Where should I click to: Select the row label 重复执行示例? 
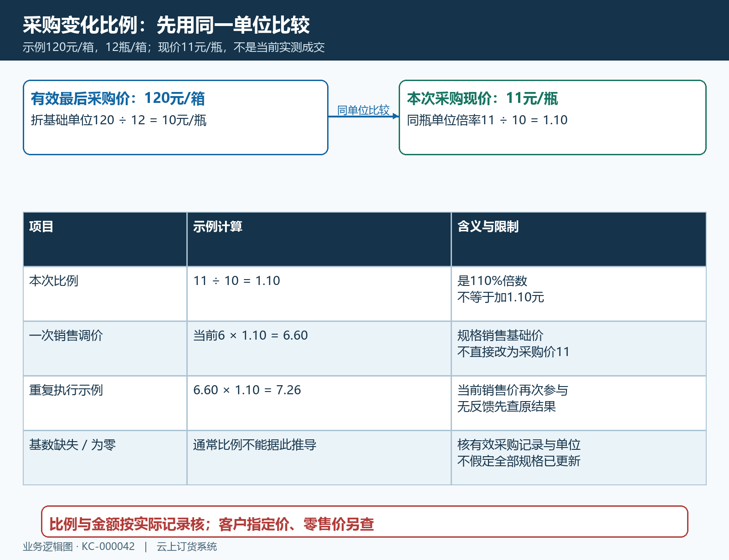coord(66,390)
